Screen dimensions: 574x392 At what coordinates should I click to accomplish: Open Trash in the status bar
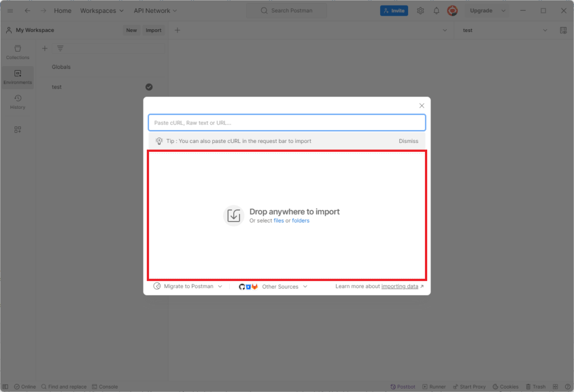coord(535,386)
